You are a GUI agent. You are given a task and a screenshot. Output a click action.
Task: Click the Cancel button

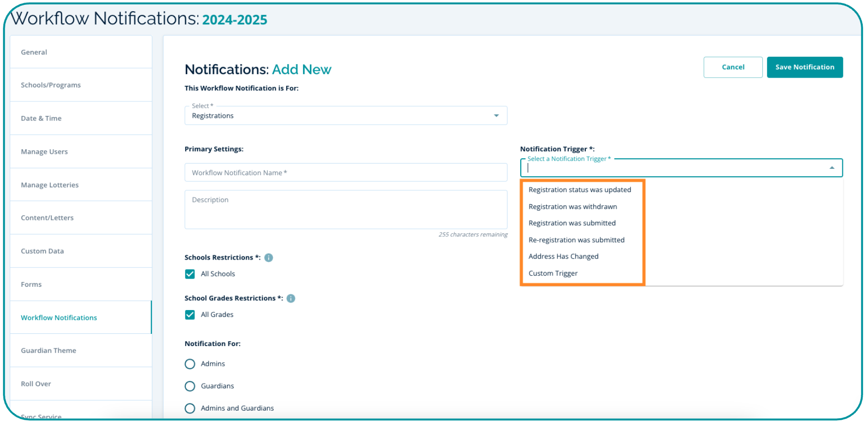click(x=733, y=67)
